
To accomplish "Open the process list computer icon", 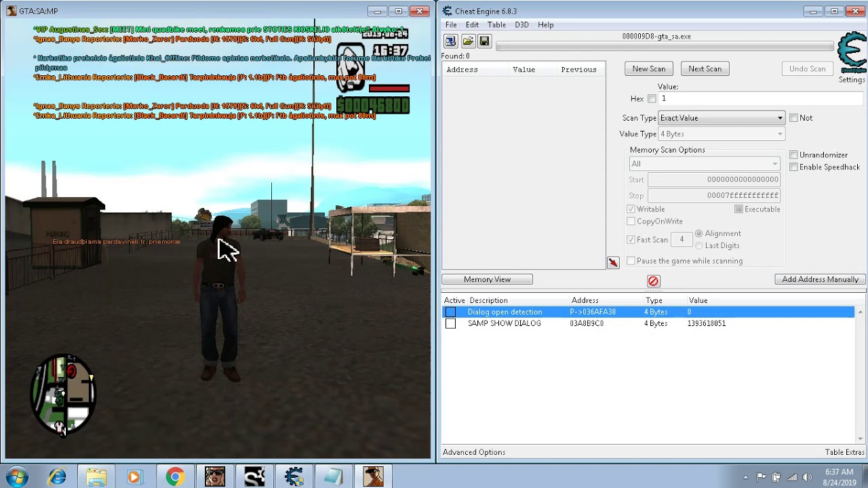I will 450,41.
